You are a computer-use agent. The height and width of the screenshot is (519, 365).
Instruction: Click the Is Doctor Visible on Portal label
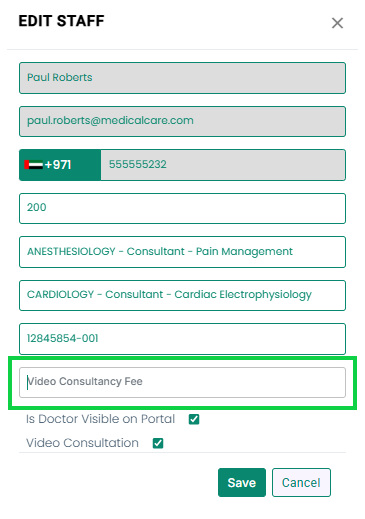tap(100, 419)
